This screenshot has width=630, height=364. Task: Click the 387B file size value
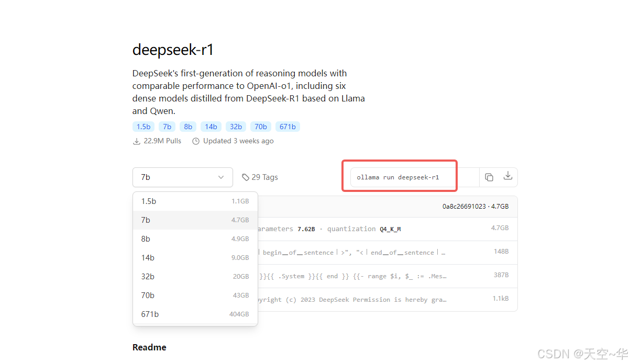pos(501,275)
